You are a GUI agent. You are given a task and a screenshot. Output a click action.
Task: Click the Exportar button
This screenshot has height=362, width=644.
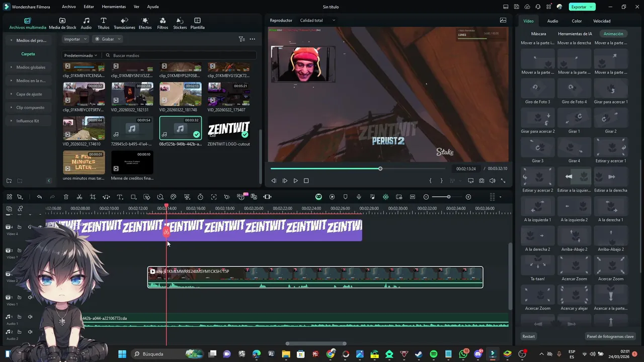point(582,7)
